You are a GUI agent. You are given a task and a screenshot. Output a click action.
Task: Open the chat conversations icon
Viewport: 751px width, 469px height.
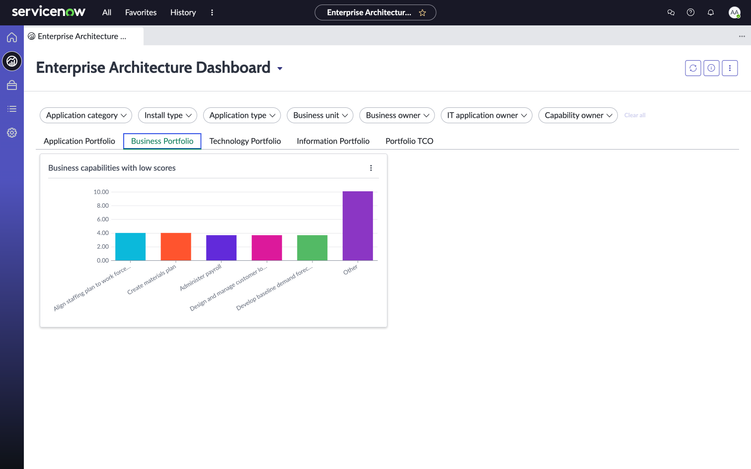(671, 12)
